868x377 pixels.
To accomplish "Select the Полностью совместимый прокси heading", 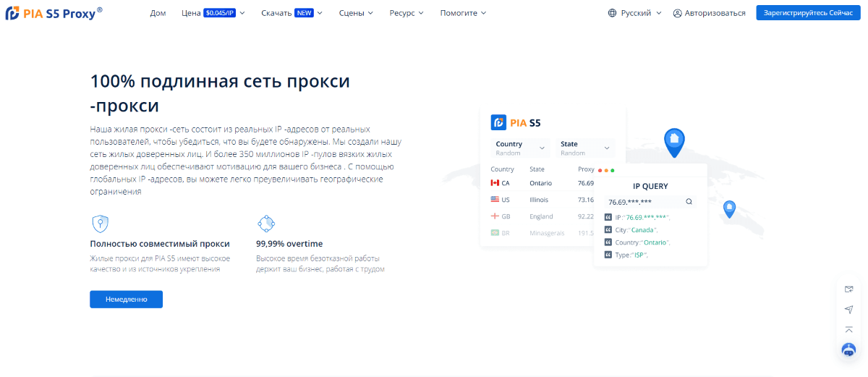I will [x=160, y=244].
